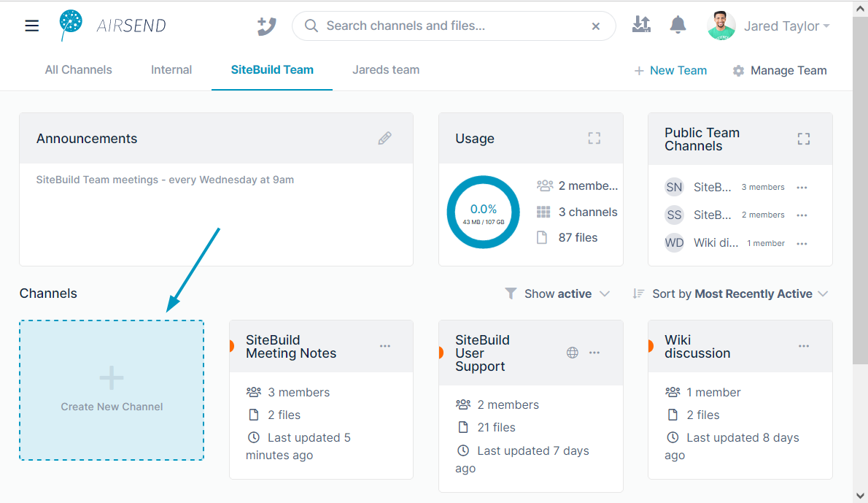
Task: Click the members icon in Usage
Action: pyautogui.click(x=545, y=186)
